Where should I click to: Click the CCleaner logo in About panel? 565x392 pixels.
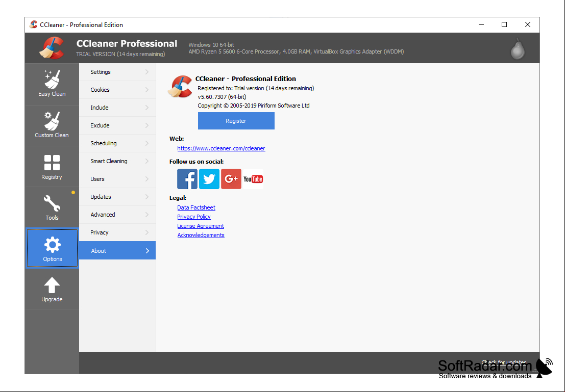(x=180, y=86)
